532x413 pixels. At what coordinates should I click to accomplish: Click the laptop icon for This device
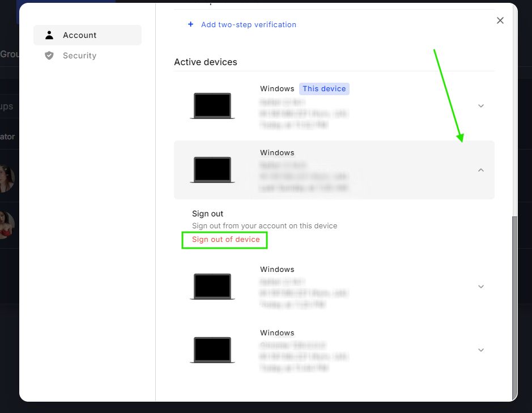click(x=212, y=106)
